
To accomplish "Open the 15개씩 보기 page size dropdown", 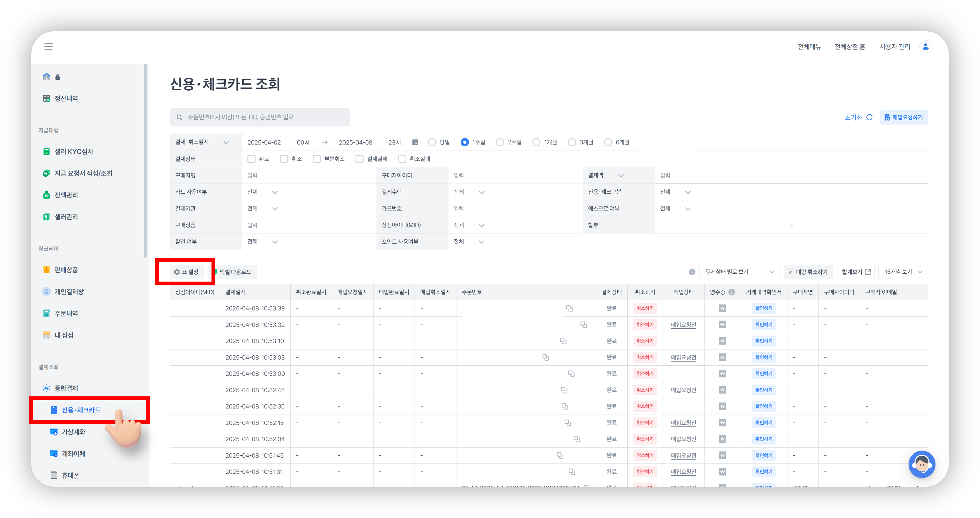I will pyautogui.click(x=903, y=272).
